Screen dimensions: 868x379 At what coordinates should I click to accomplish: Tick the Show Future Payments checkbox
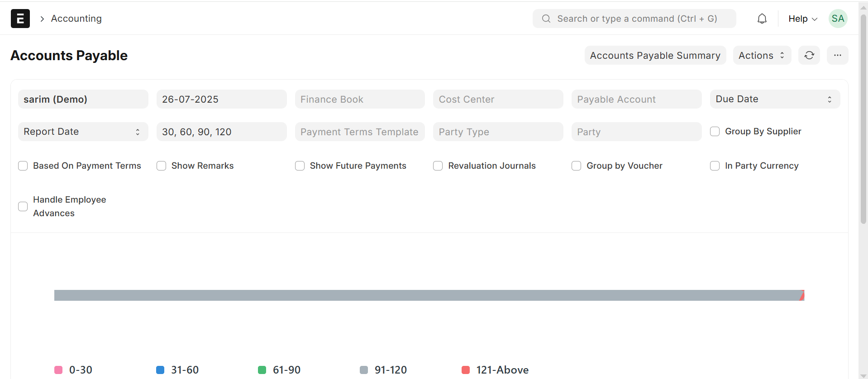(x=300, y=166)
